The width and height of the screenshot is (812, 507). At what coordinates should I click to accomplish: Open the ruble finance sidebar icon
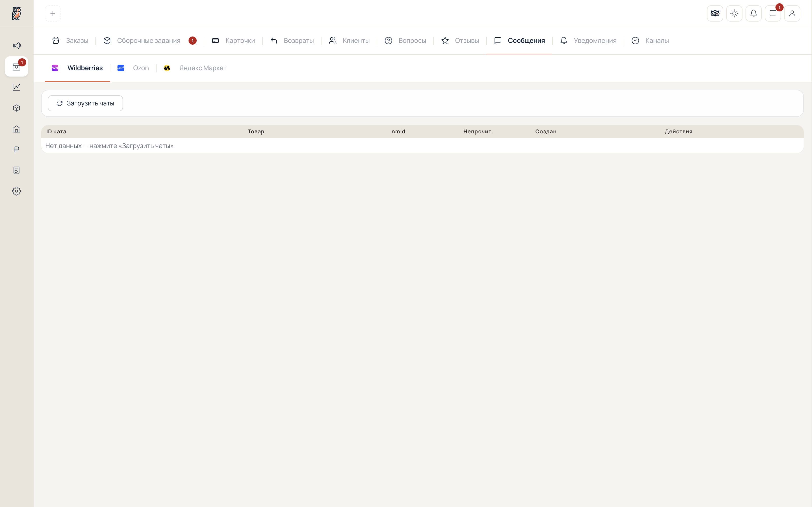[x=16, y=150]
